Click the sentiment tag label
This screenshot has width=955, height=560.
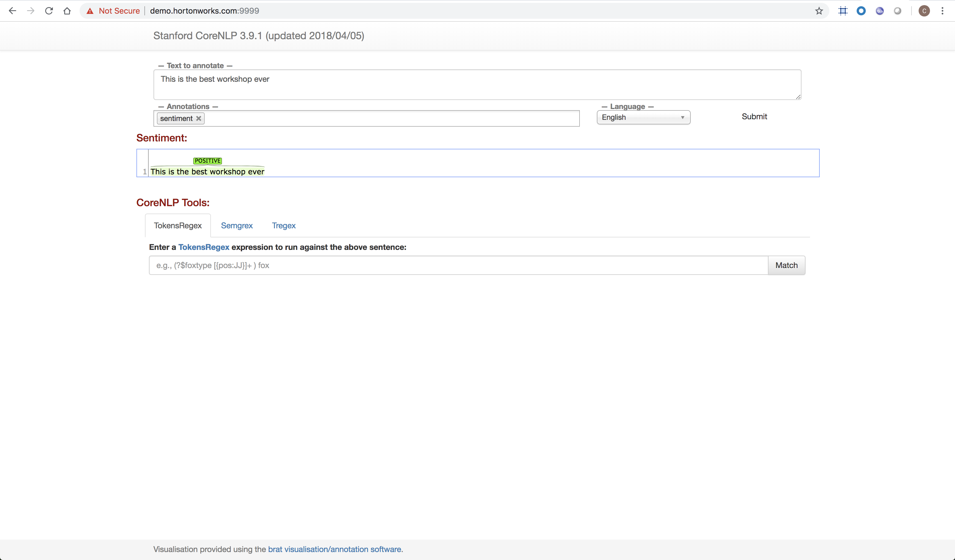(x=176, y=118)
